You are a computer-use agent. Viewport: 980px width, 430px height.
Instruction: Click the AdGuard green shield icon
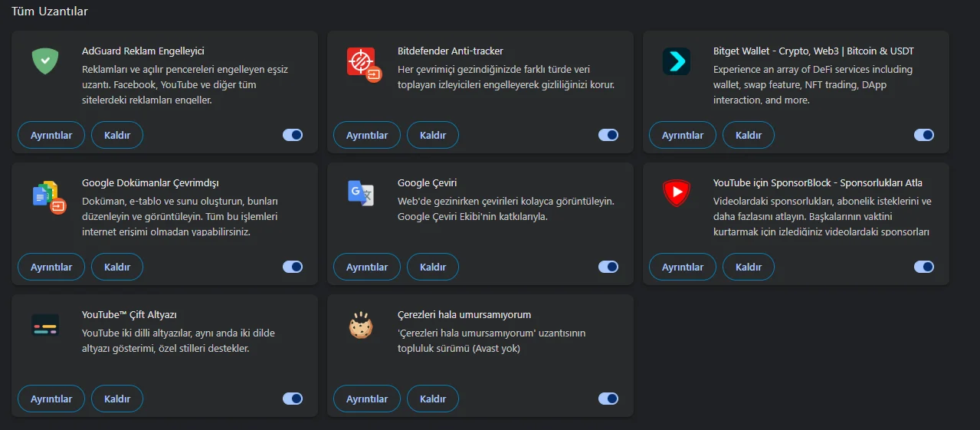tap(45, 61)
